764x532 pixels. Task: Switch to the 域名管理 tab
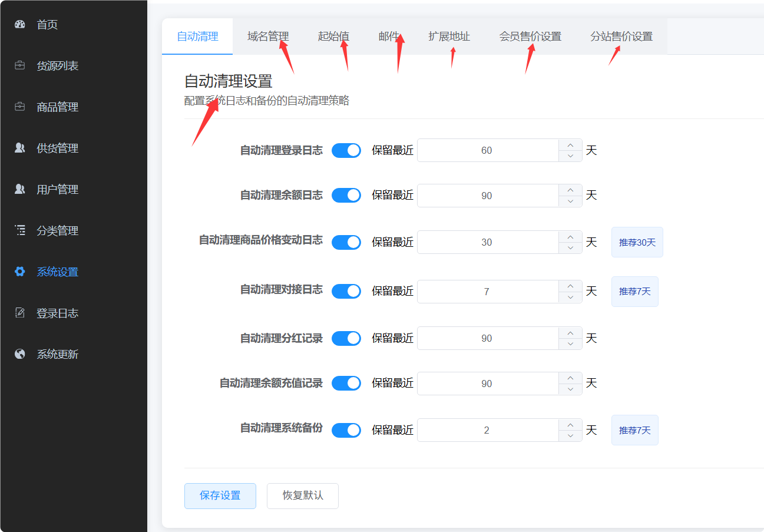[269, 36]
